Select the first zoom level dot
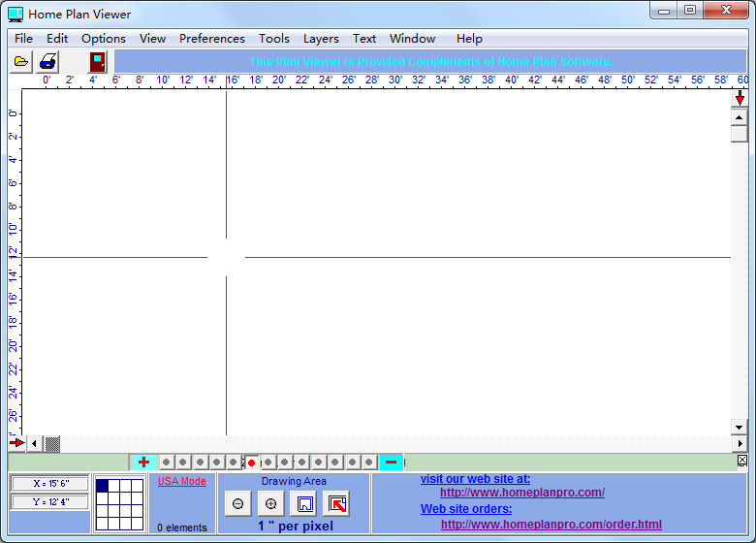The width and height of the screenshot is (756, 543). pos(167,463)
